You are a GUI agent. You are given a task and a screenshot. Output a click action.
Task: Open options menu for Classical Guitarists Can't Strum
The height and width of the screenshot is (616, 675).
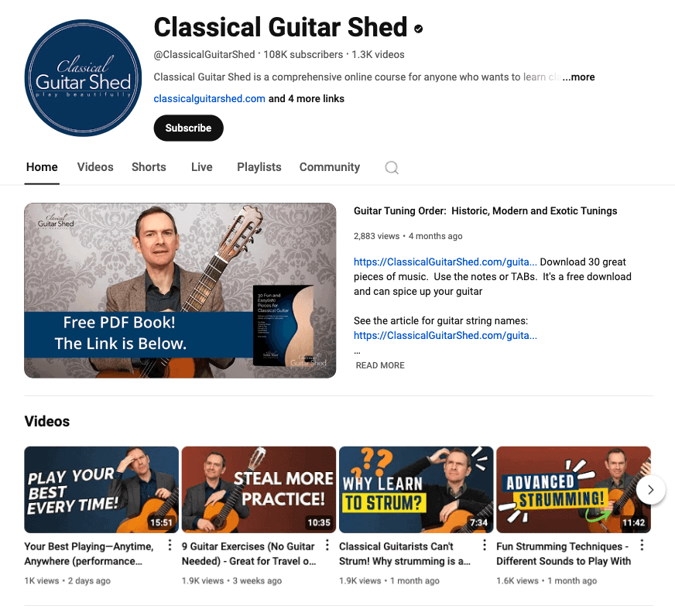(x=485, y=545)
